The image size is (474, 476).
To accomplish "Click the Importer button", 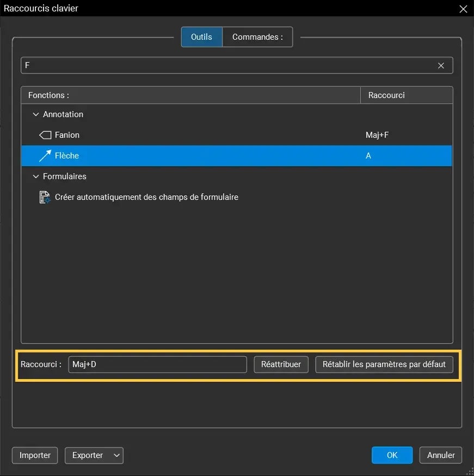I will tap(34, 455).
